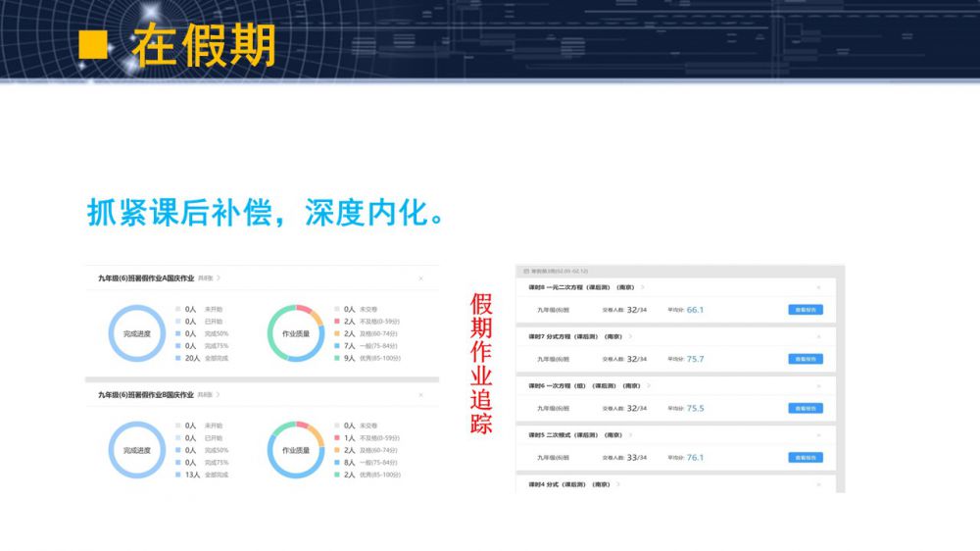Click collapse icon on 课时5 二次根式 row

pos(818,434)
